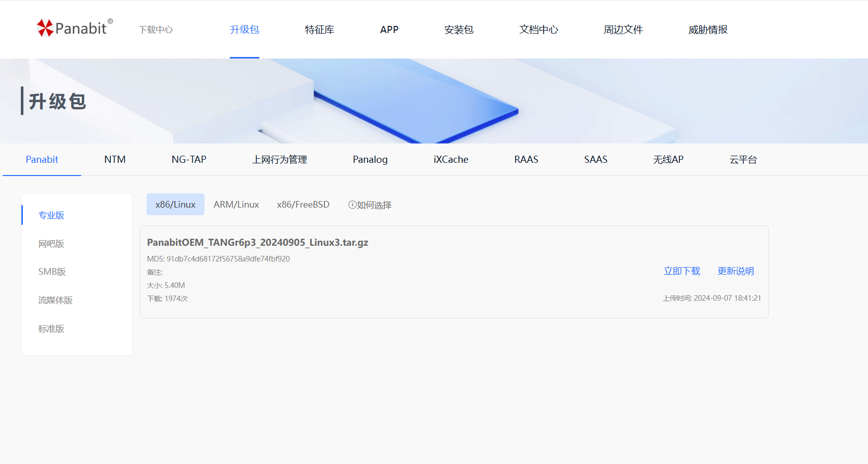Open the 安装包 page

[x=459, y=30]
